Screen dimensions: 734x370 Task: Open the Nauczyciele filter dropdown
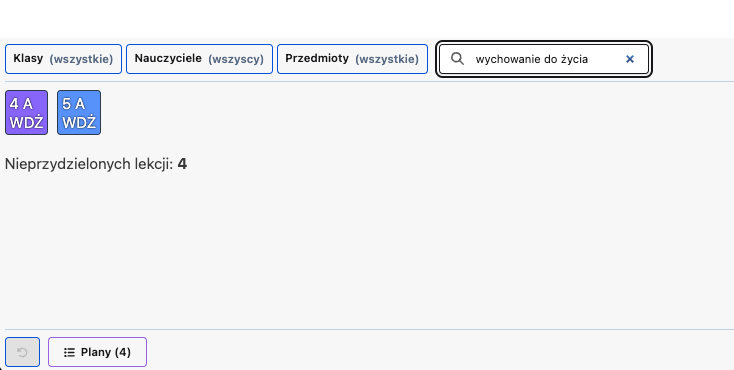(x=199, y=59)
